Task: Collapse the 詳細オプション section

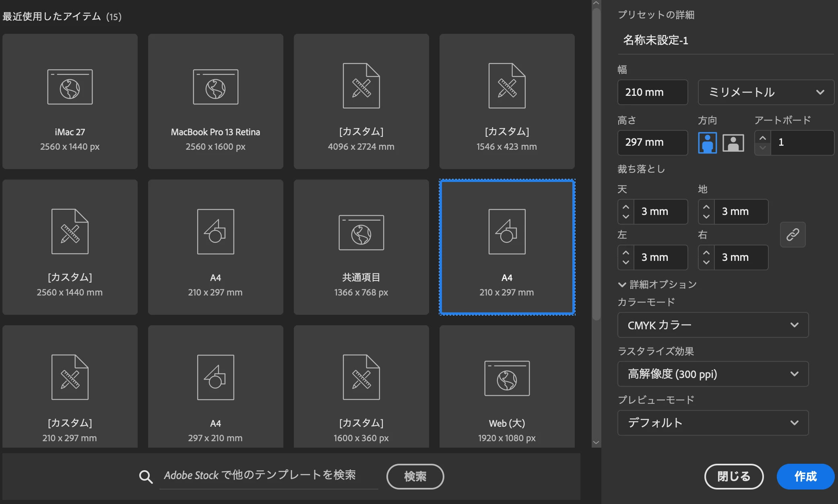Action: click(622, 285)
